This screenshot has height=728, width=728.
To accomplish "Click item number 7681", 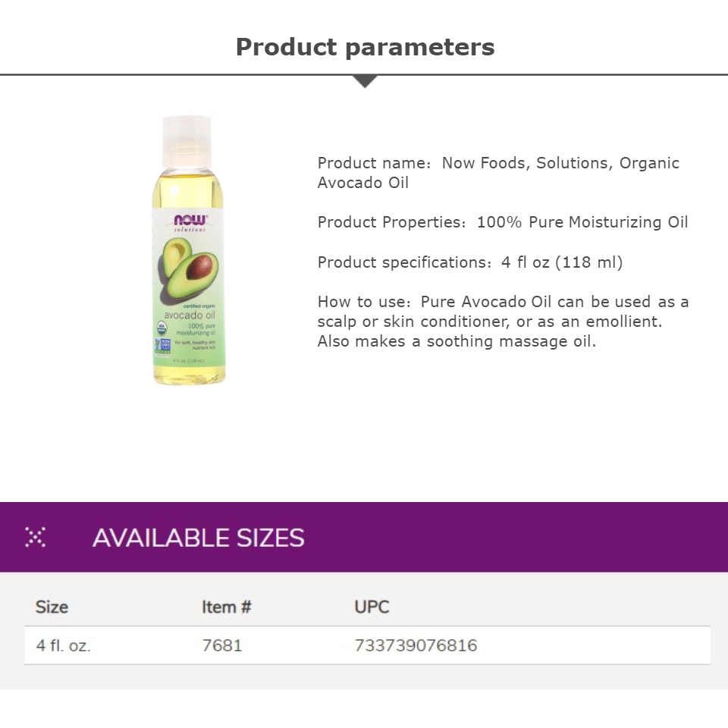I will tap(222, 645).
